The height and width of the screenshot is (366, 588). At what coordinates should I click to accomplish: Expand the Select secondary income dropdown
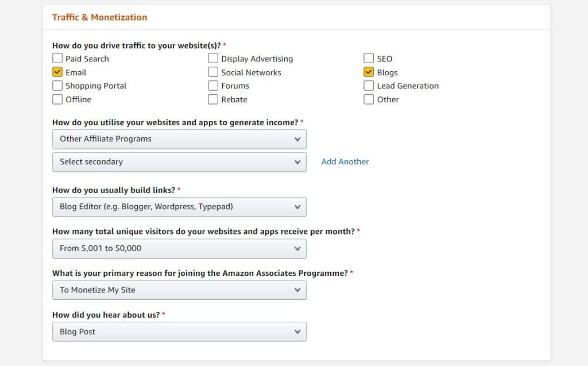click(x=179, y=161)
